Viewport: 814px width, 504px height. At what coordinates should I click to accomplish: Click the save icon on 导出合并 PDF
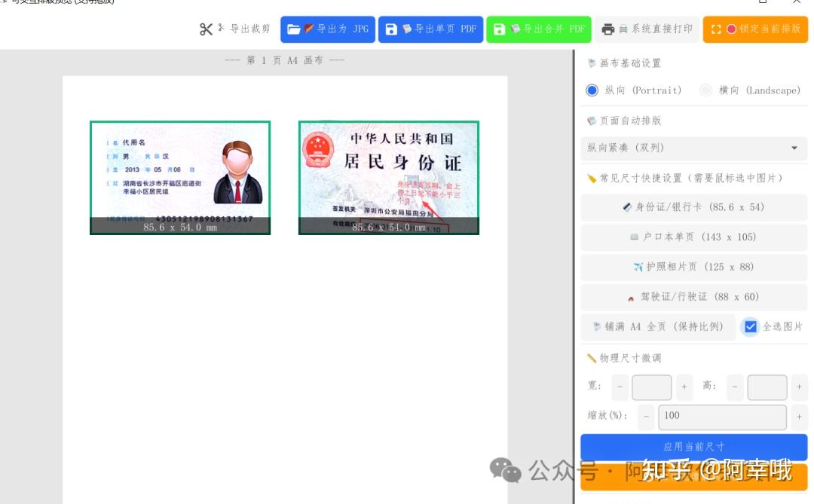(499, 29)
